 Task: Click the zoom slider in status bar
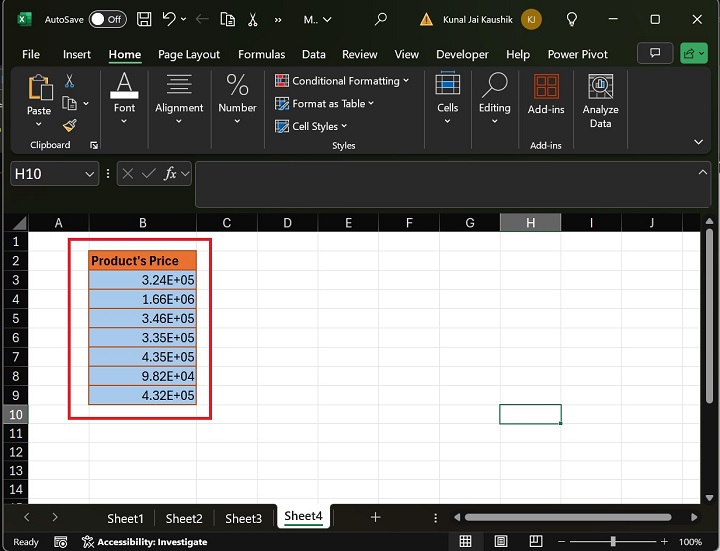(613, 541)
